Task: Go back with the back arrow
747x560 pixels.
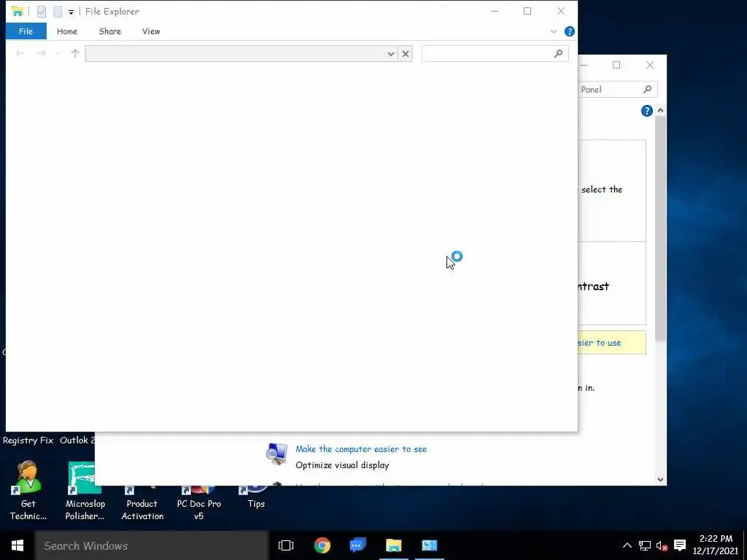Action: coord(20,53)
